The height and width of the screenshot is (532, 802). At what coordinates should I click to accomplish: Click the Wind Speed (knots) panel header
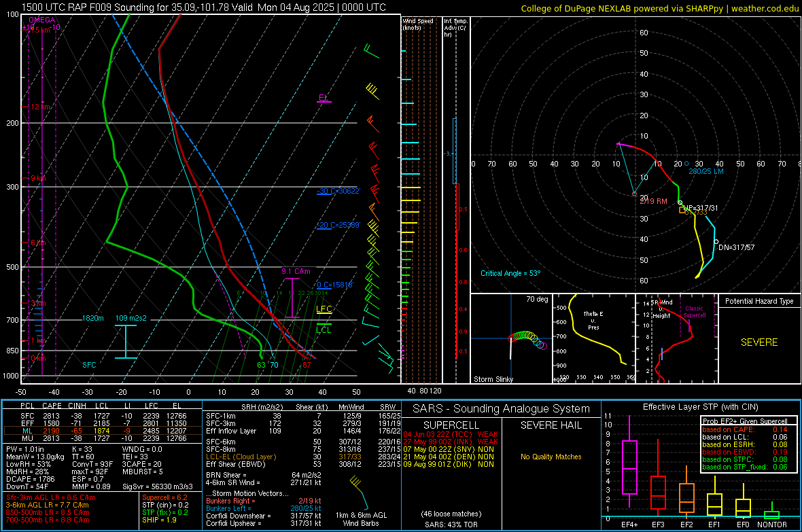pos(418,24)
